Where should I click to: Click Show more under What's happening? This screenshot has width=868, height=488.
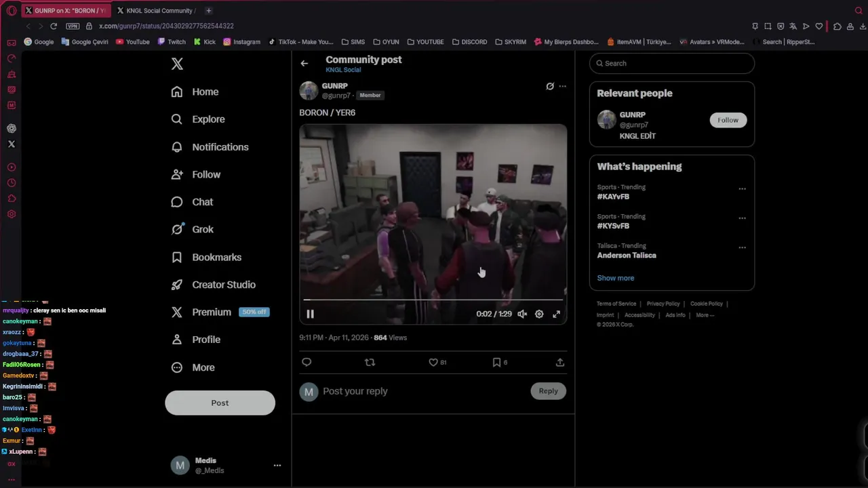point(615,278)
